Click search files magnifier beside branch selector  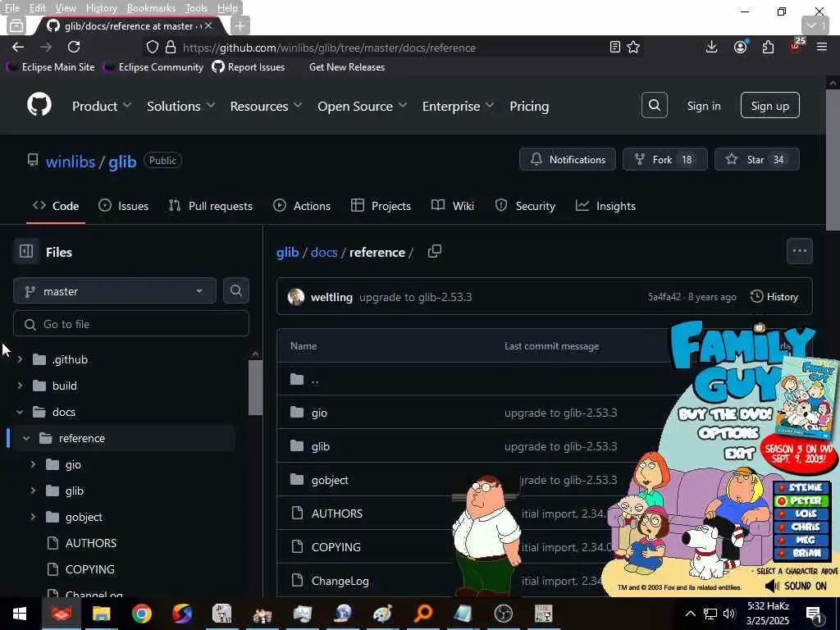[x=235, y=290]
